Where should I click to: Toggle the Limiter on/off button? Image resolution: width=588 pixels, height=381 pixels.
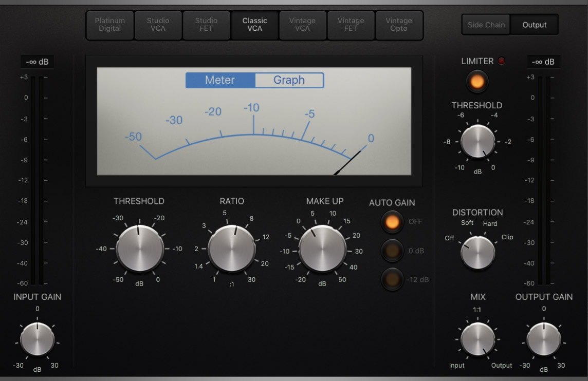click(x=477, y=81)
